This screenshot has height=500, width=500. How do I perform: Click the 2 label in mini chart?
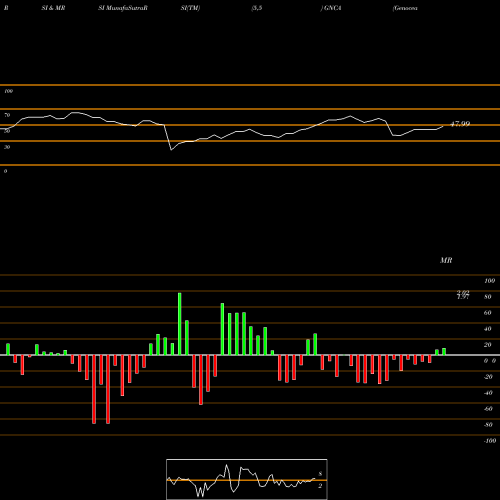click(320, 486)
